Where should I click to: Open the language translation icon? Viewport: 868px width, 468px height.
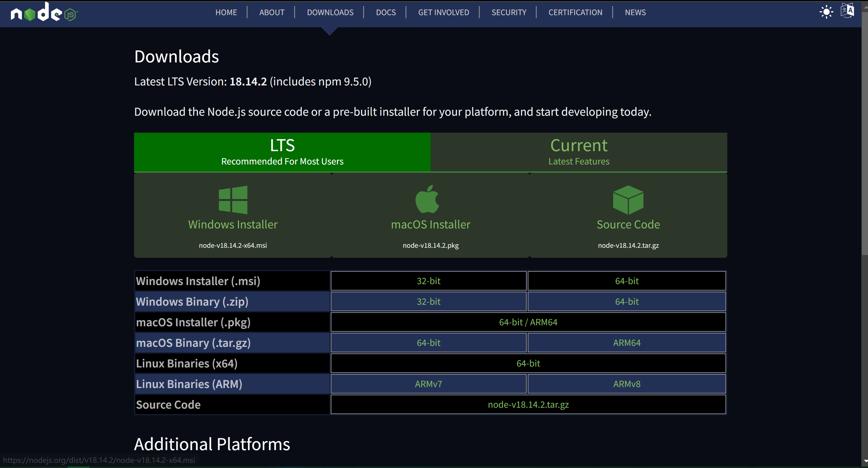[847, 11]
